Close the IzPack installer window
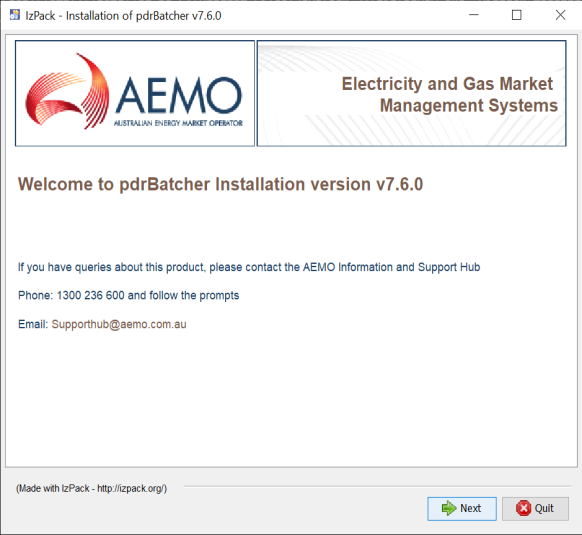This screenshot has width=582, height=535. point(560,15)
